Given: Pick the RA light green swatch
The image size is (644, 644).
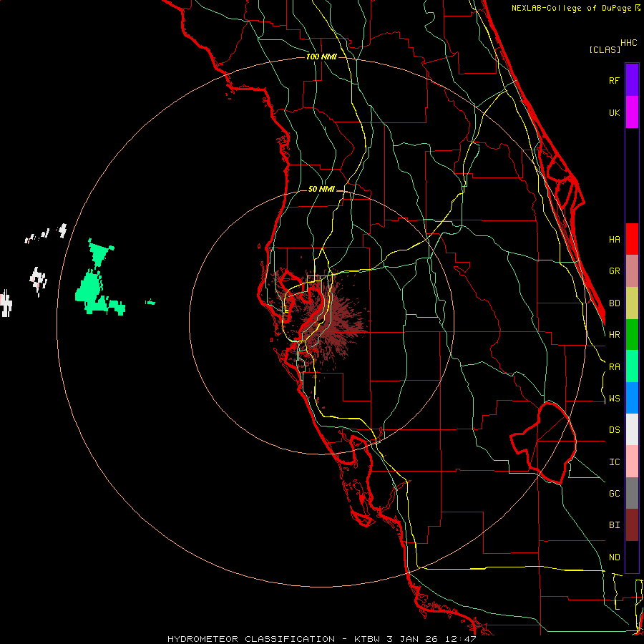Looking at the screenshot, I should click(632, 366).
